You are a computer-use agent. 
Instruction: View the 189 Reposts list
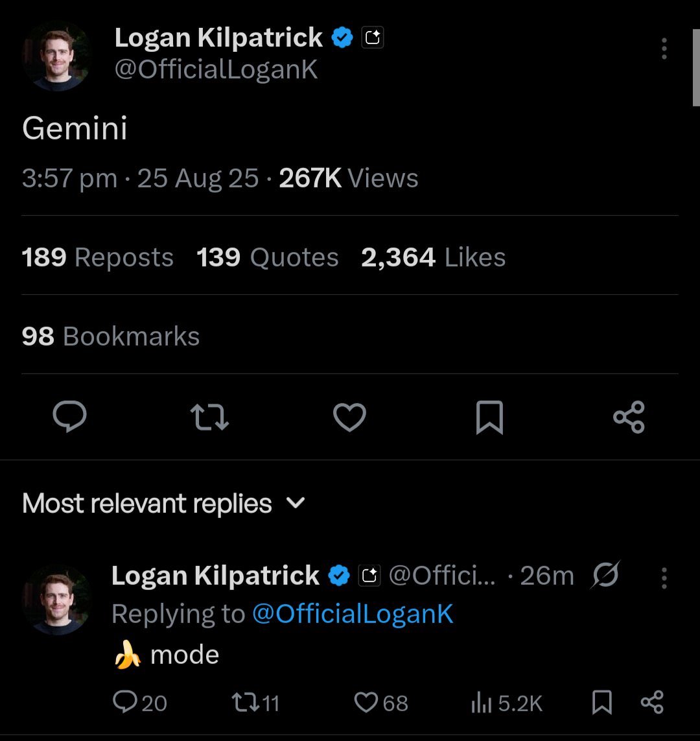pos(98,258)
